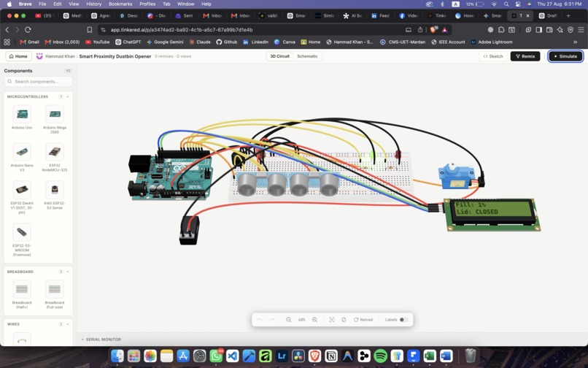Zoom out the circuit canvas
Image resolution: width=588 pixels, height=368 pixels.
tap(288, 320)
